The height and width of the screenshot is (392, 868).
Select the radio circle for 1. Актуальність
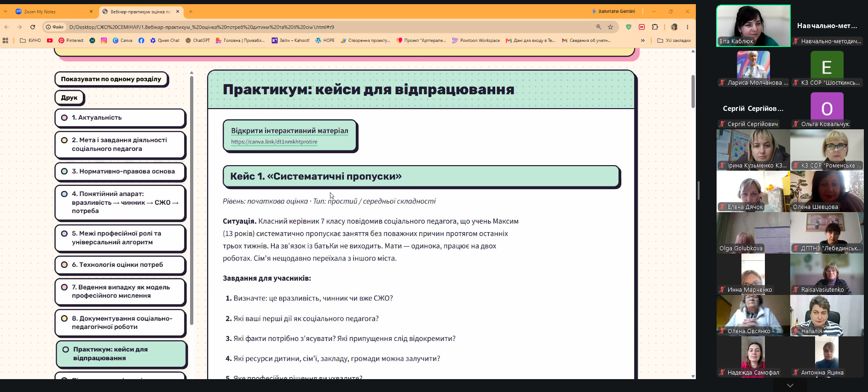64,118
